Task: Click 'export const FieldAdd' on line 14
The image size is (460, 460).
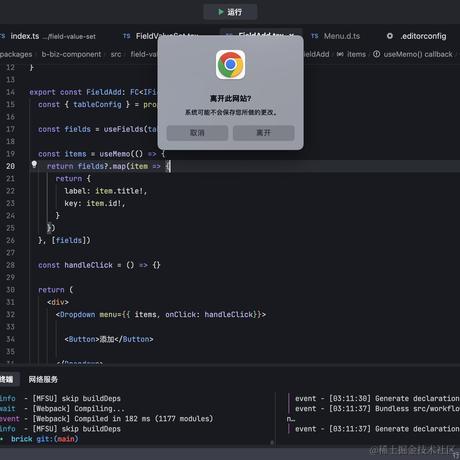Action: 77,92
